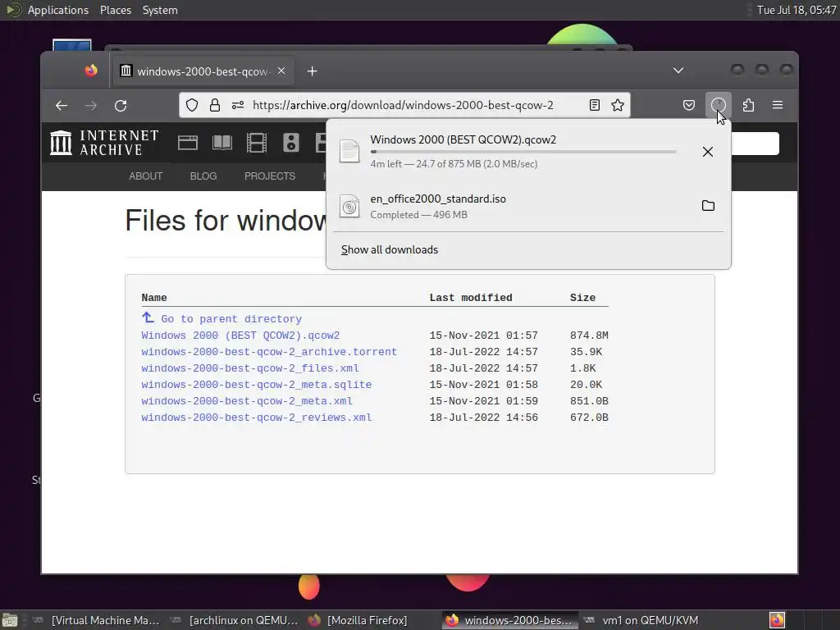
Task: Bookmark this page with the star
Action: [x=618, y=106]
